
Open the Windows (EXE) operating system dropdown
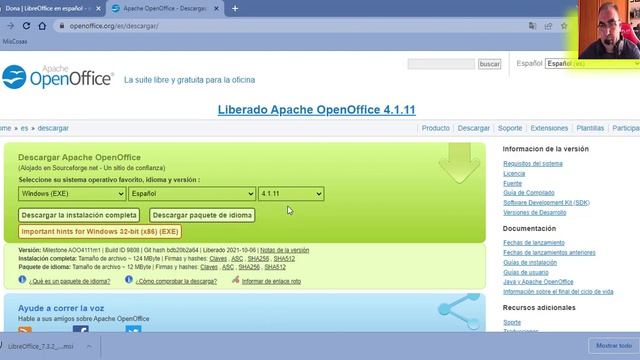point(72,193)
